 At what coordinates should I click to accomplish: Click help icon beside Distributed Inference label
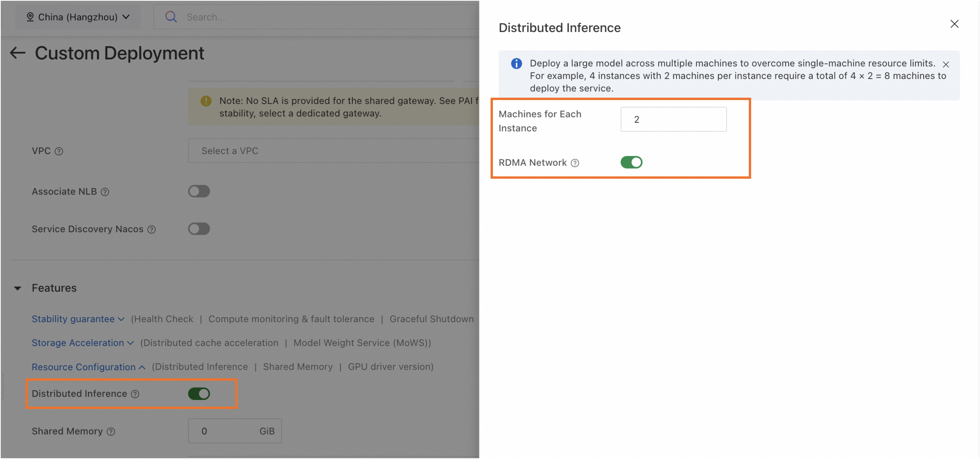[135, 394]
